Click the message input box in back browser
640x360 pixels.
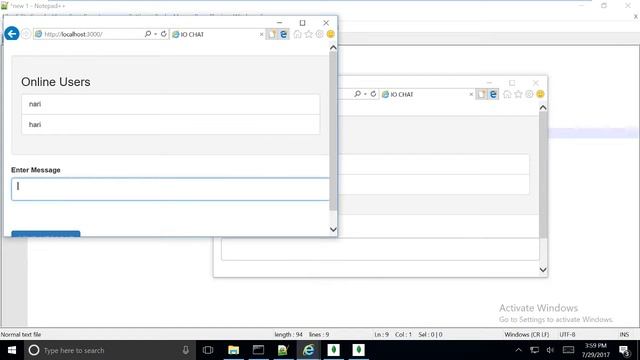tap(380, 249)
